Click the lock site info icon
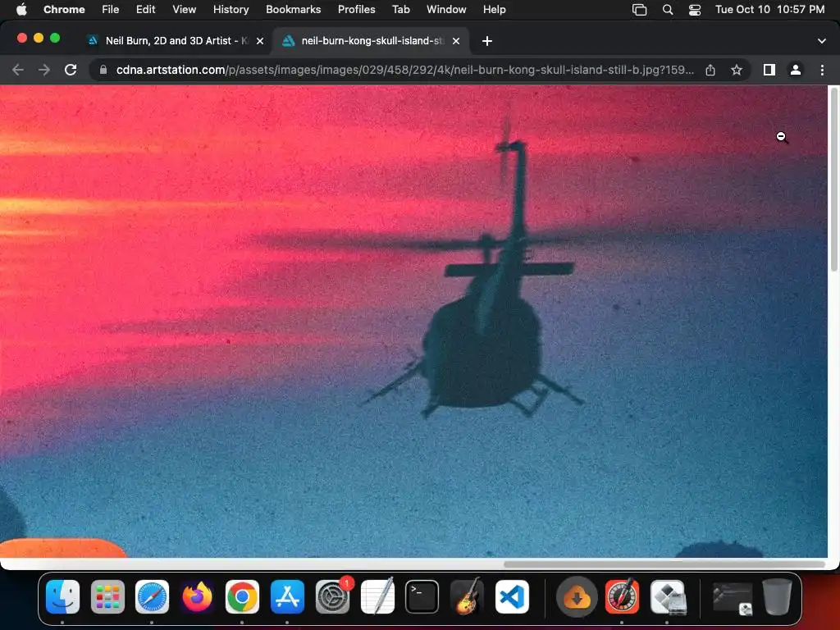Image resolution: width=840 pixels, height=630 pixels. (x=103, y=70)
